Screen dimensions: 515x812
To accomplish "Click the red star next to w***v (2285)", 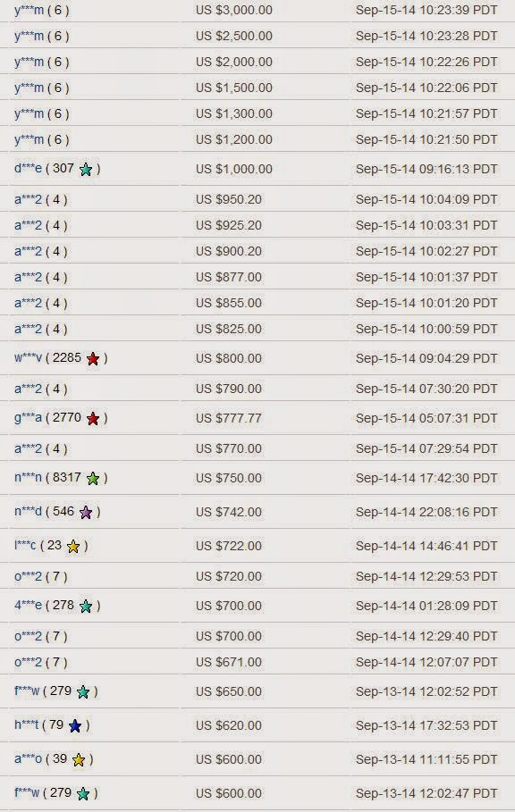I will point(93,358).
